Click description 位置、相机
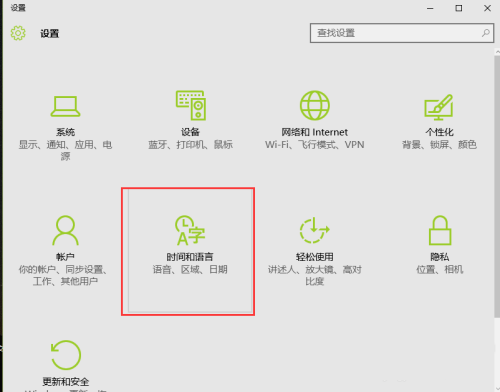500x392 pixels. click(x=440, y=269)
